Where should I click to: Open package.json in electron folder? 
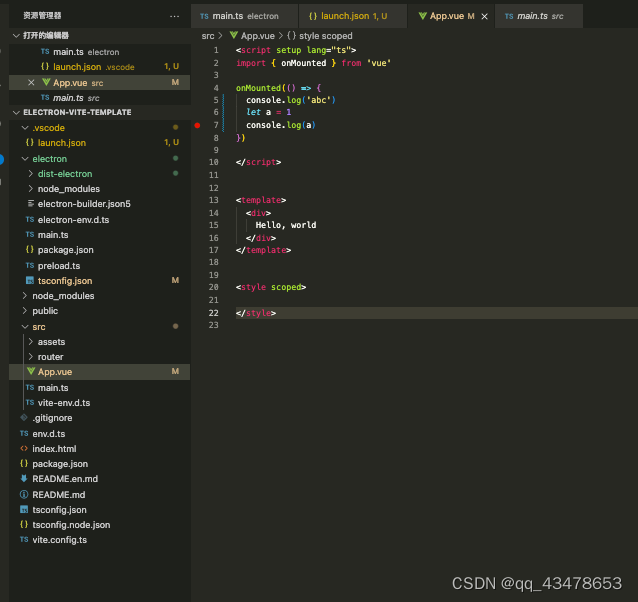pyautogui.click(x=99, y=250)
